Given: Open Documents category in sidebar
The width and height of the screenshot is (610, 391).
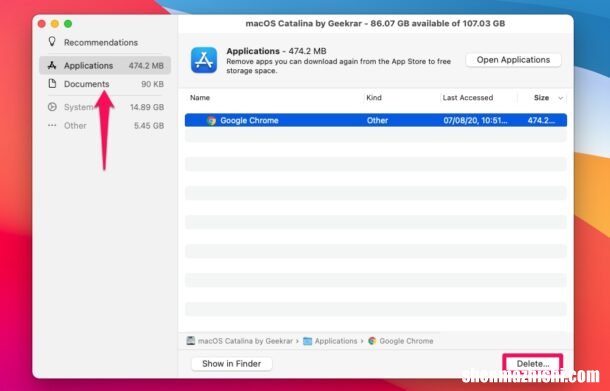Looking at the screenshot, I should coord(105,84).
